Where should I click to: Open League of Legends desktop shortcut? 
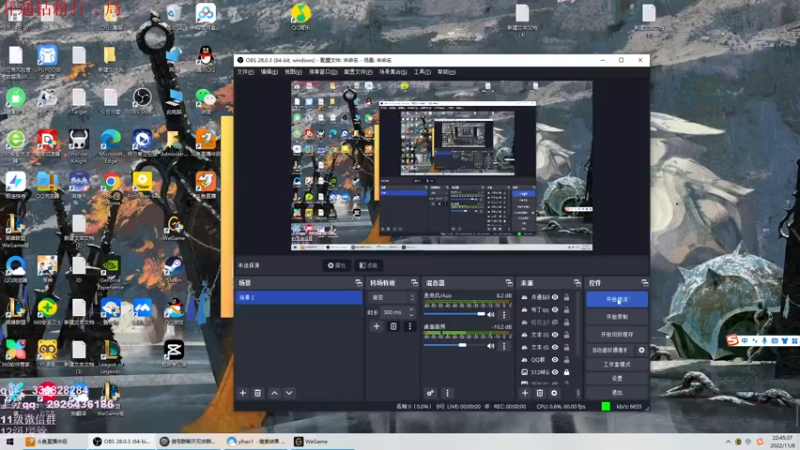pos(110,357)
